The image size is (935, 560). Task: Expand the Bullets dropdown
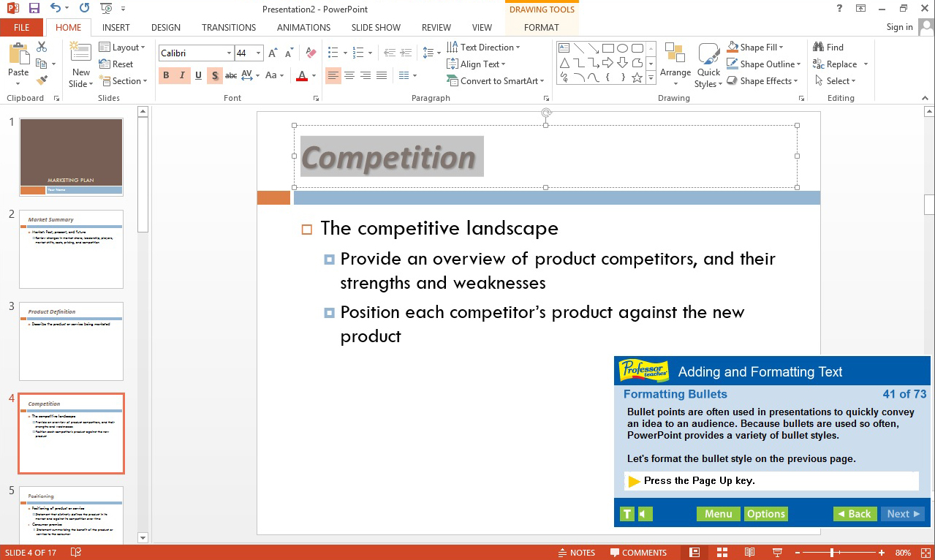(x=344, y=52)
